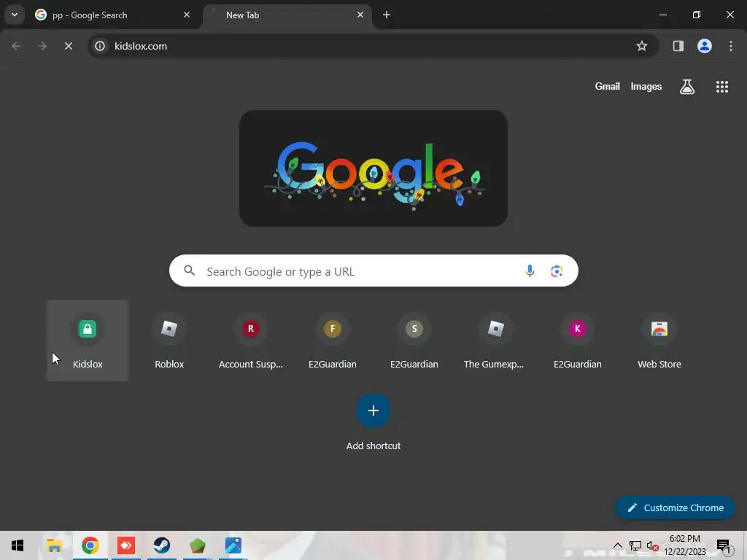Image resolution: width=747 pixels, height=560 pixels.
Task: Open the E2Guardian shortcut with S icon
Action: [414, 341]
